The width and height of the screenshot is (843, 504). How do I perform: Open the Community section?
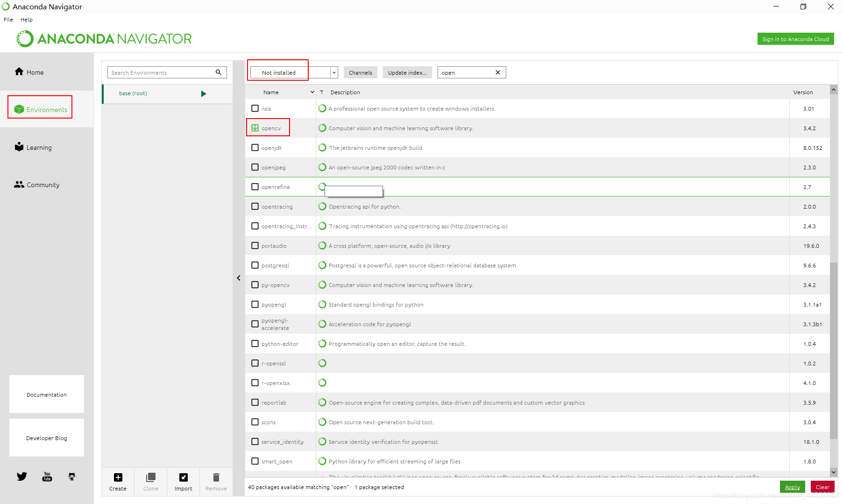(37, 184)
